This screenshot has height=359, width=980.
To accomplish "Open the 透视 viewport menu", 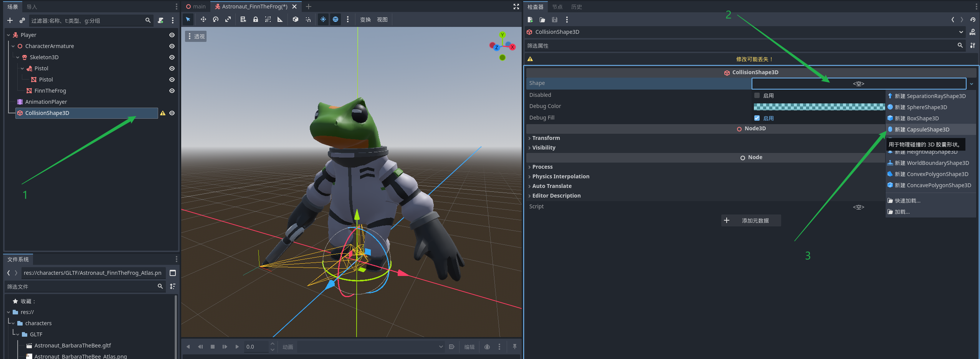I will [x=196, y=36].
